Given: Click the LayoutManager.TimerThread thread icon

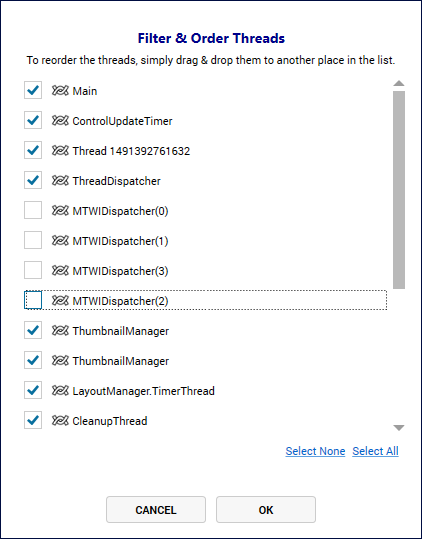Looking at the screenshot, I should [60, 390].
